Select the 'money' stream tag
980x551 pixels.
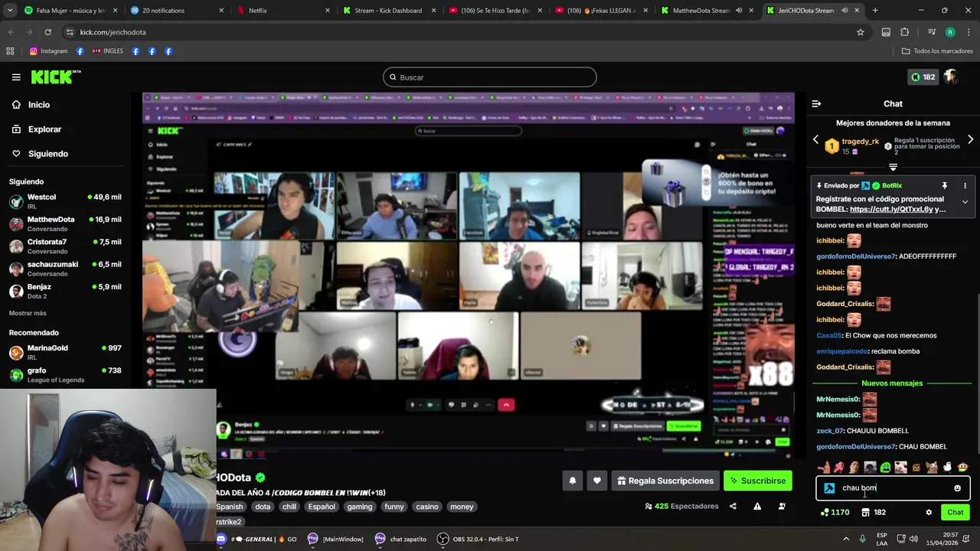click(x=462, y=507)
